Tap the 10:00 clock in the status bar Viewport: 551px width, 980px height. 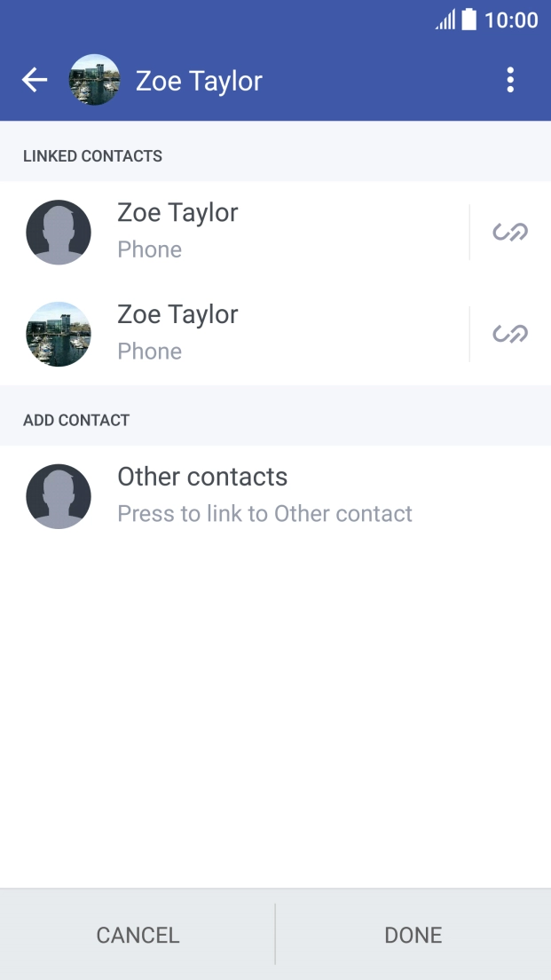tap(511, 20)
